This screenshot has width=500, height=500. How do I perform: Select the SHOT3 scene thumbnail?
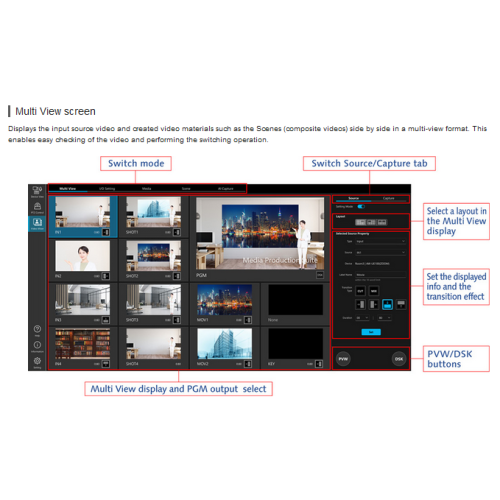click(154, 300)
